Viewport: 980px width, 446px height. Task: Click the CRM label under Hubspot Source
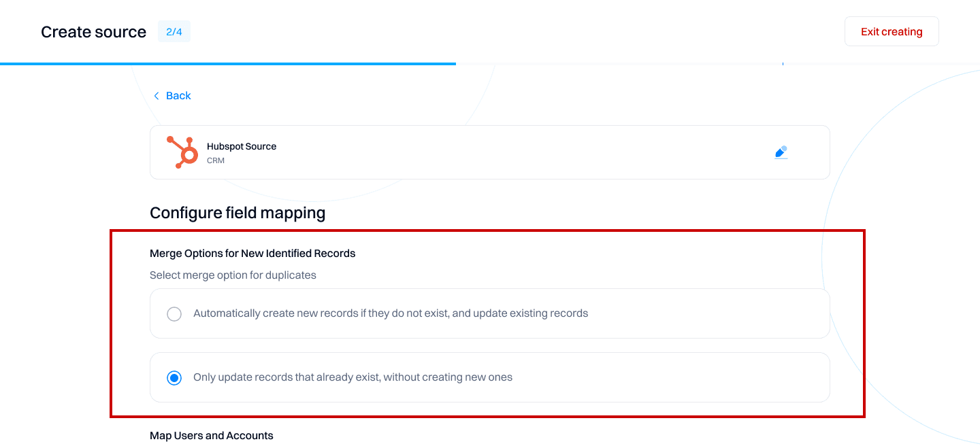coord(216,161)
